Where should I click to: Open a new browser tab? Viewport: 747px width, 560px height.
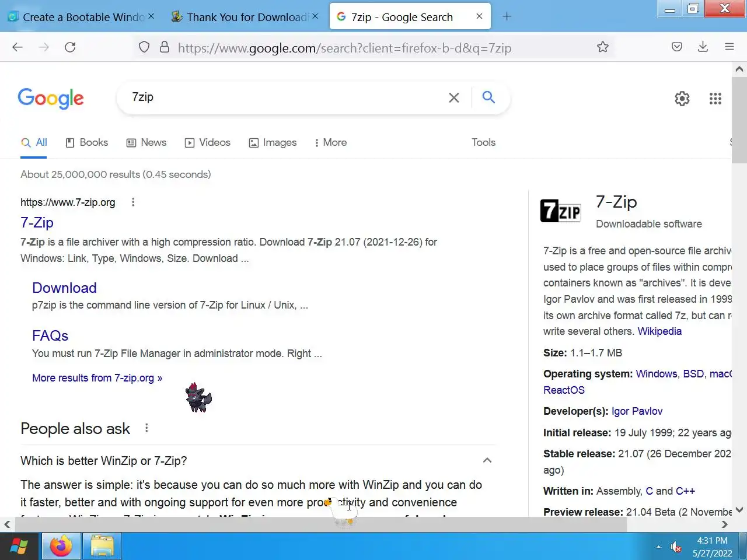point(507,17)
